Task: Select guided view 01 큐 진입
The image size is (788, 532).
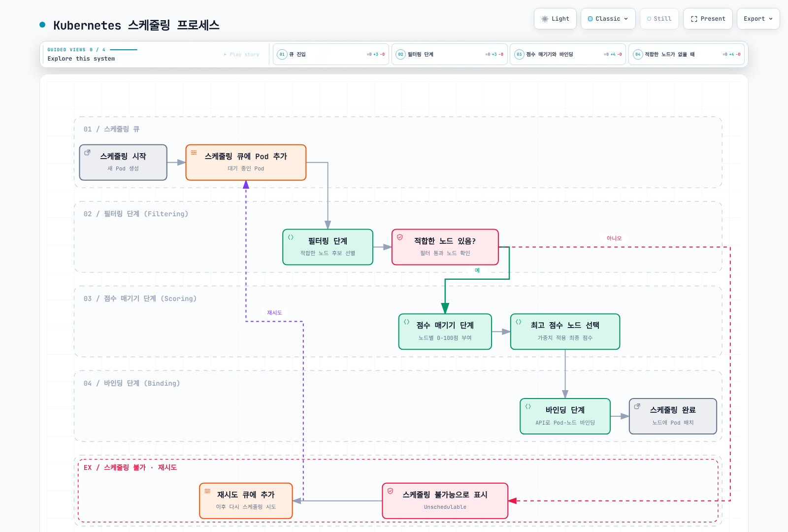Action: click(331, 54)
